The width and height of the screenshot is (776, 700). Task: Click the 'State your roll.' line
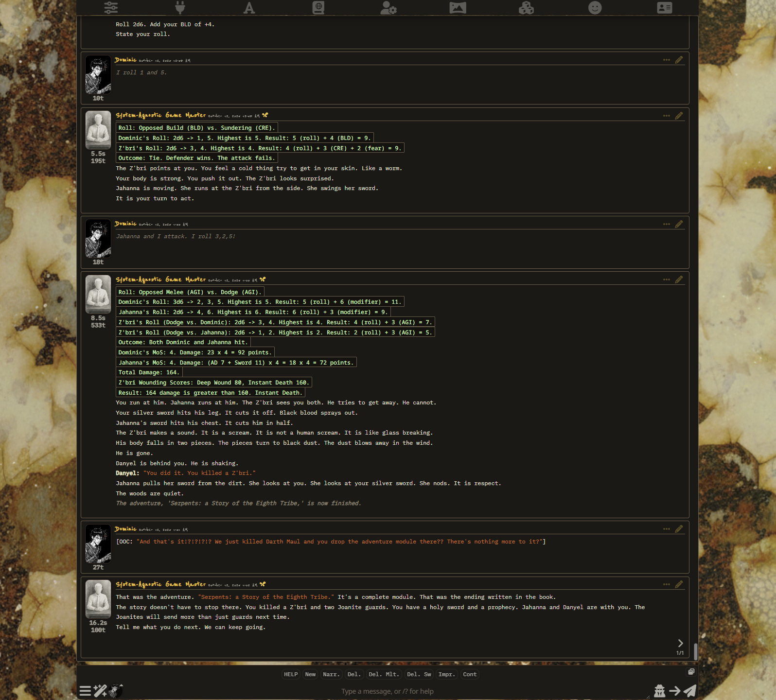tap(143, 34)
